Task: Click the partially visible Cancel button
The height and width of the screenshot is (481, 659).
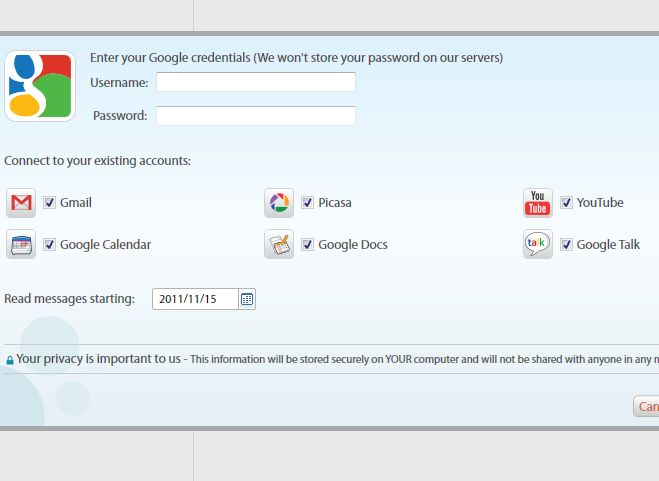Action: (x=646, y=406)
